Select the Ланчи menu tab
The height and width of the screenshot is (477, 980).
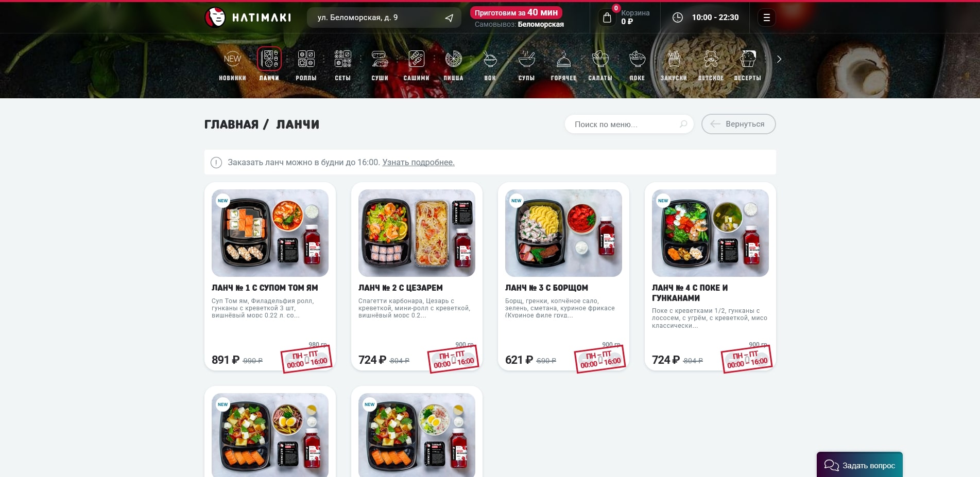[x=269, y=65]
